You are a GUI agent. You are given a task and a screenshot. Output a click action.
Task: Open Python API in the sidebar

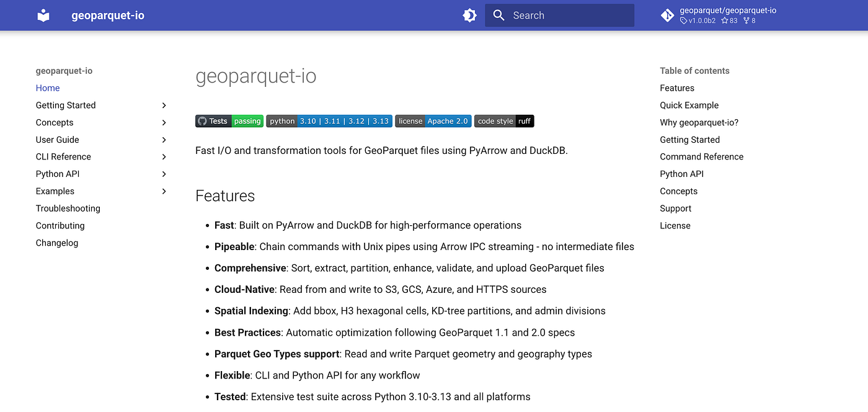pyautogui.click(x=58, y=174)
